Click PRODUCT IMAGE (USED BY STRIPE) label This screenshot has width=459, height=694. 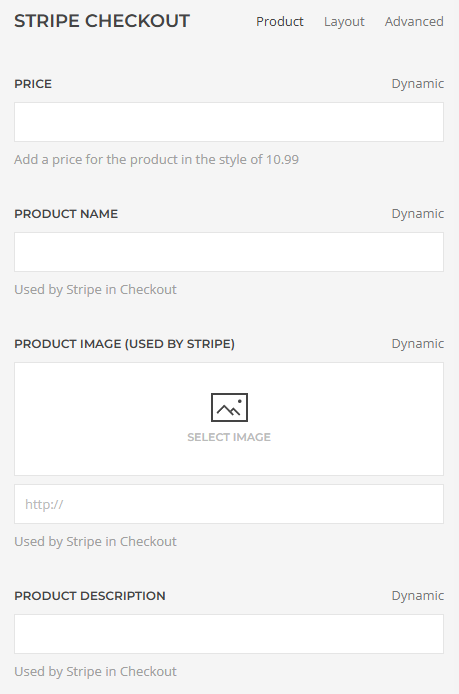click(x=124, y=344)
